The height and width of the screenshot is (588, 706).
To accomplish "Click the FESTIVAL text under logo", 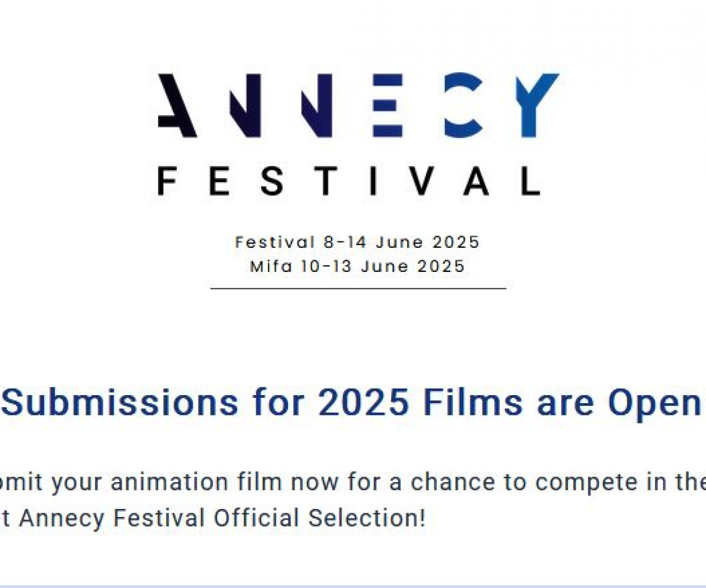I will (349, 181).
